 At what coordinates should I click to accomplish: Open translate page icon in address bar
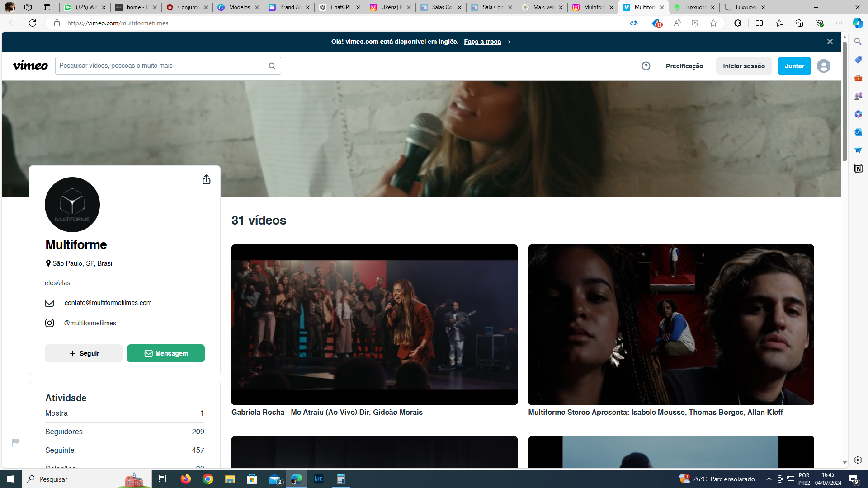[x=634, y=23]
